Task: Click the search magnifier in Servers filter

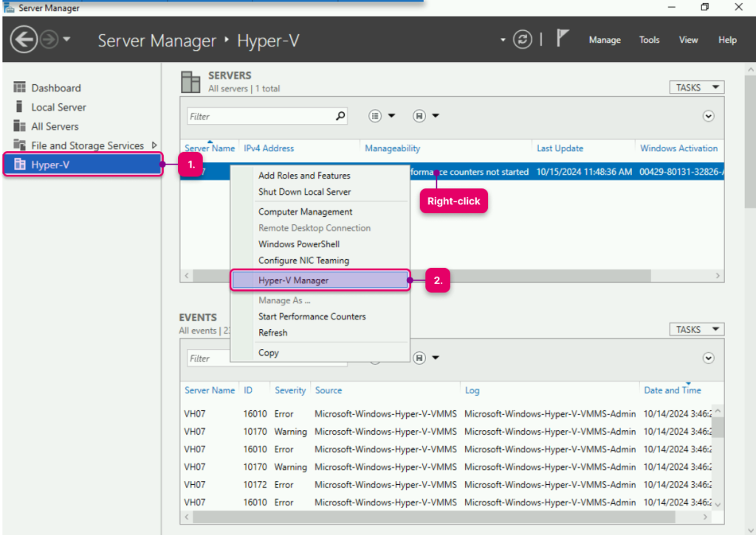Action: (340, 116)
